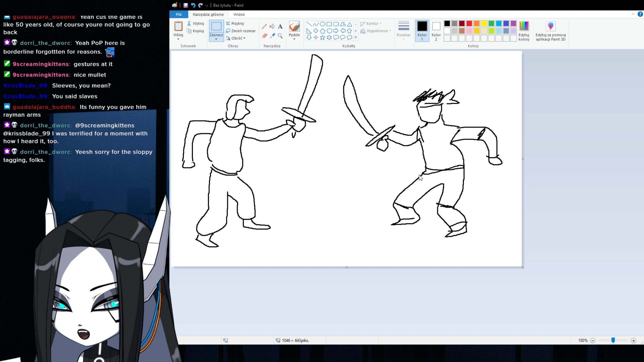Image resolution: width=644 pixels, height=362 pixels.
Task: Expand the Pędzle brushes dropdown
Action: (x=294, y=39)
